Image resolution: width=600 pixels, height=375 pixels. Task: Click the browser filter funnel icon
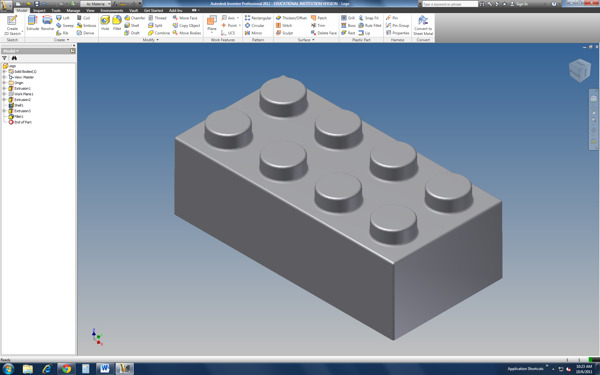5,58
